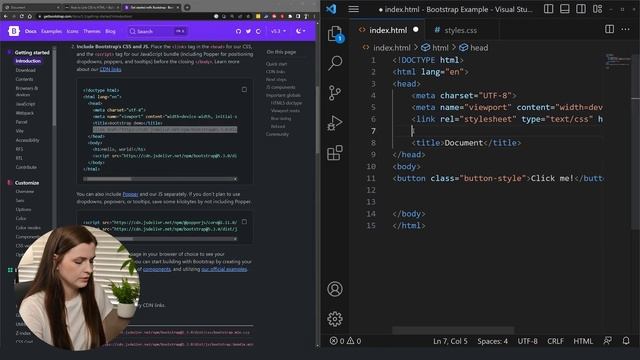The height and width of the screenshot is (360, 640).
Task: Open the VS Code Explorer icon
Action: coord(335,33)
